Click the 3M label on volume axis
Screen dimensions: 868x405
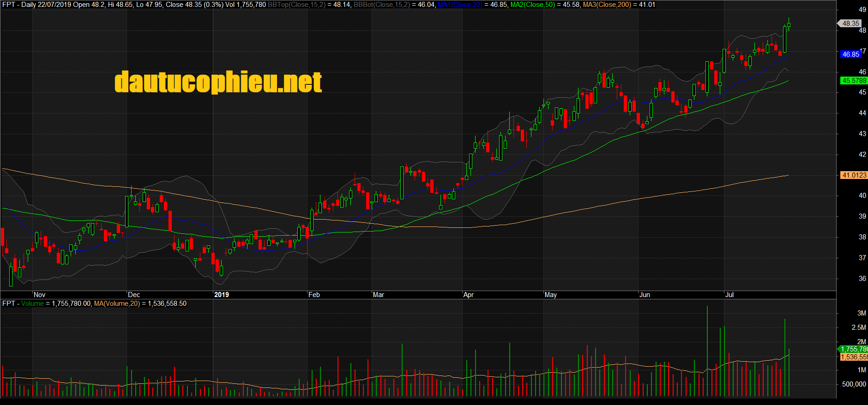862,313
